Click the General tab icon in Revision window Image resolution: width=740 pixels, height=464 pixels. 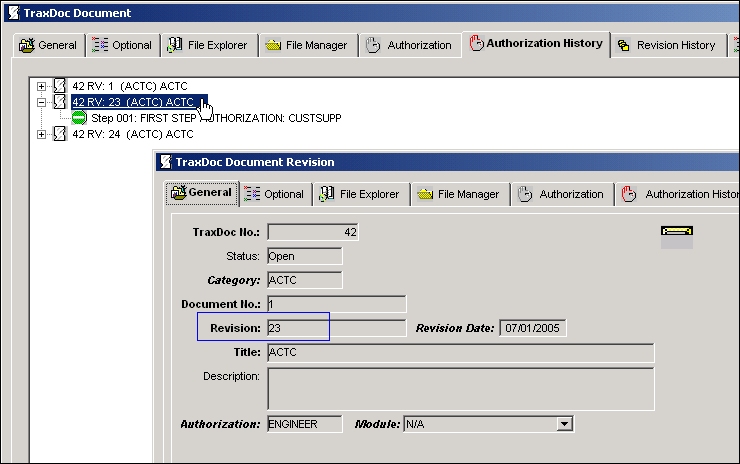[x=178, y=193]
